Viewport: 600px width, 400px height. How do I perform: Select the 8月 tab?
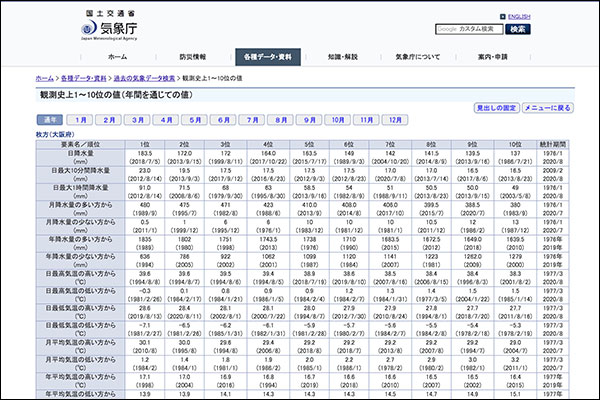pyautogui.click(x=281, y=120)
